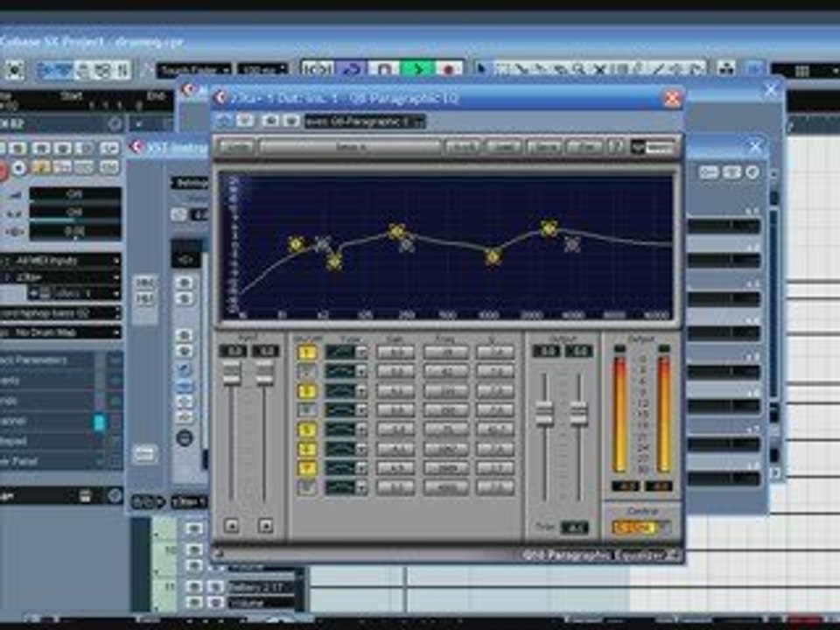840x630 pixels.
Task: Open the No Drum Map dropdown
Action: click(x=60, y=332)
